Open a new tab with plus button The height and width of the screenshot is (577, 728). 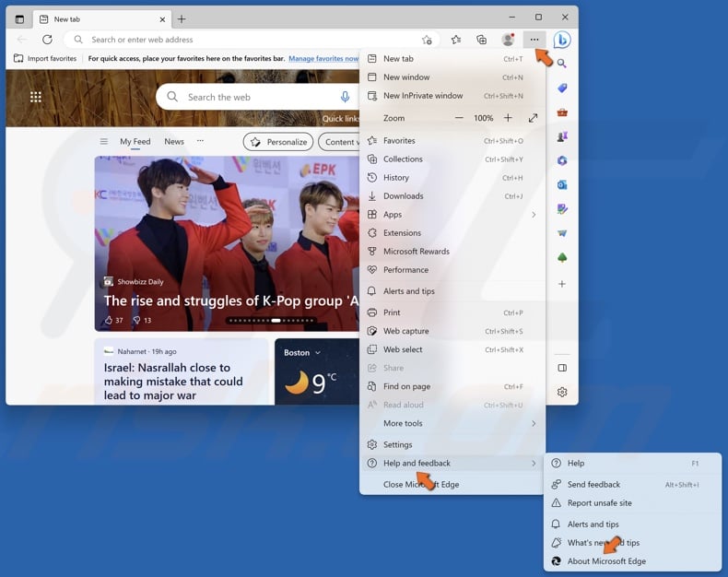[182, 19]
